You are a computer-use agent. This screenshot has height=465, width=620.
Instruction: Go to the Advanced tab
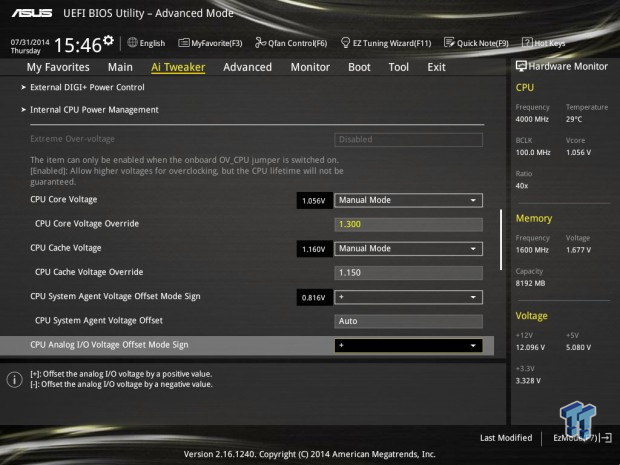point(248,67)
